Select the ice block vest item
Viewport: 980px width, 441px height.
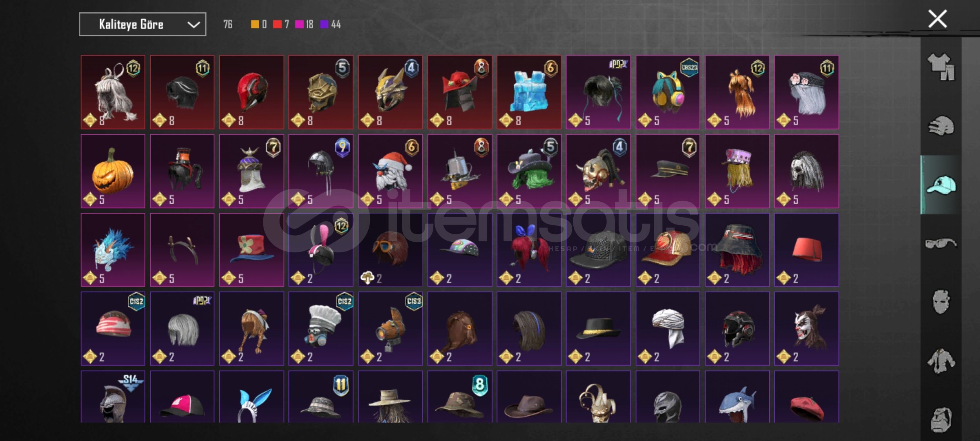point(529,92)
